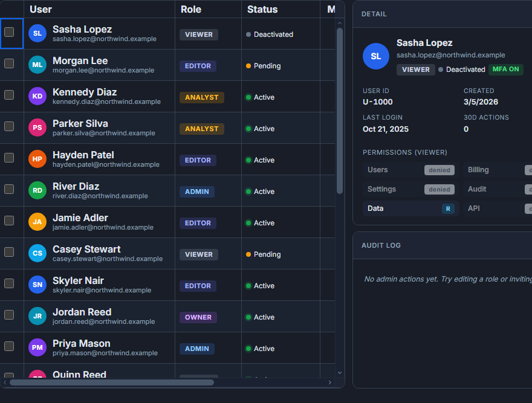Screen dimensions: 532x403
Task: Click Jordan Reed JR avatar
Action: [x=37, y=316]
